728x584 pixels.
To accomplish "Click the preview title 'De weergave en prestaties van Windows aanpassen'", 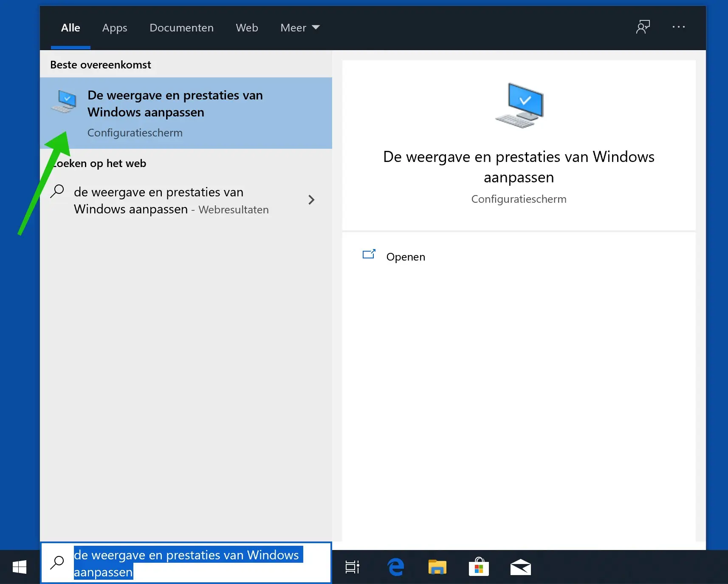I will [x=519, y=167].
